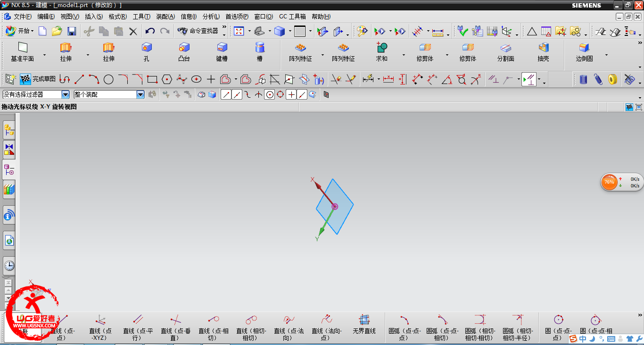Select the Studio Spline tool
This screenshot has height=345, width=644.
(182, 79)
